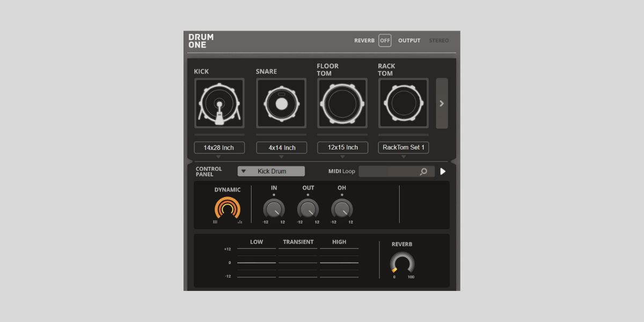Open the 14x28 Inch kick size dropdown
Screen dimensions: 644x322
coord(219,148)
